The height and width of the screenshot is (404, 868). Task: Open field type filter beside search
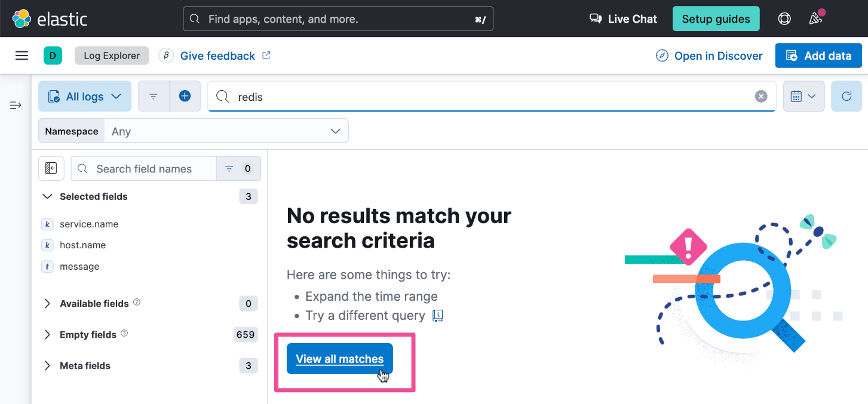(x=238, y=169)
